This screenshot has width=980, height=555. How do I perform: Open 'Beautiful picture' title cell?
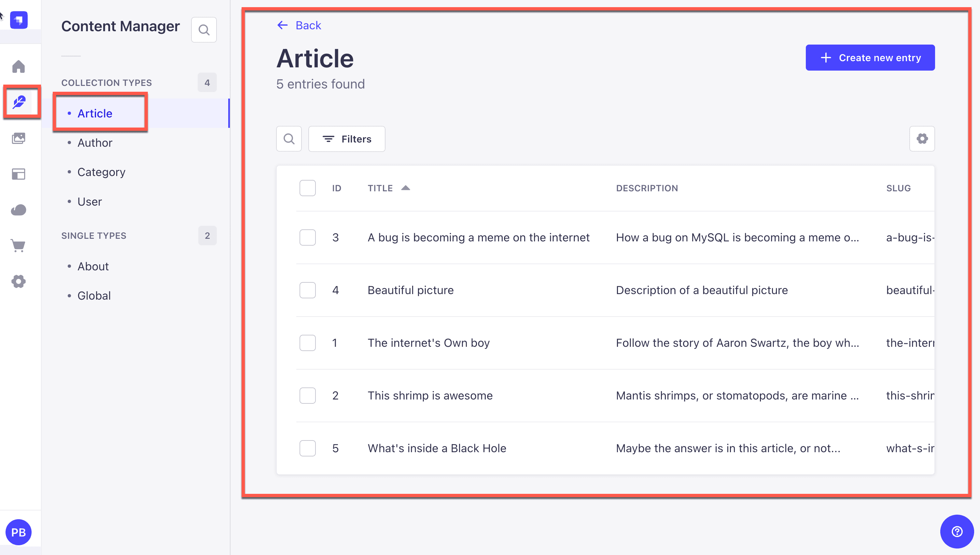pos(411,290)
